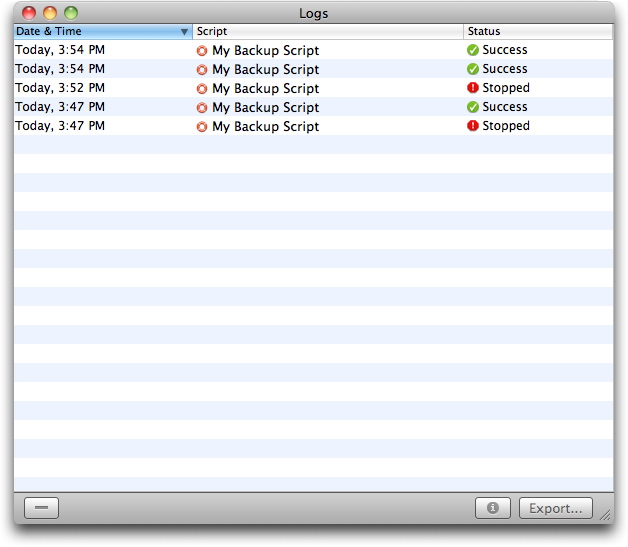Remove the selected log with the minus button
Image resolution: width=628 pixels, height=547 pixels.
coord(41,508)
